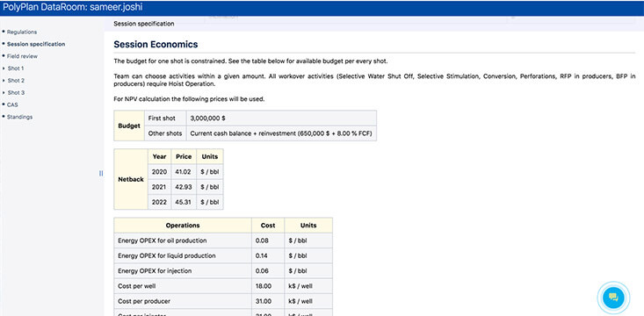Open the CAS section
644x316 pixels.
[x=12, y=104]
